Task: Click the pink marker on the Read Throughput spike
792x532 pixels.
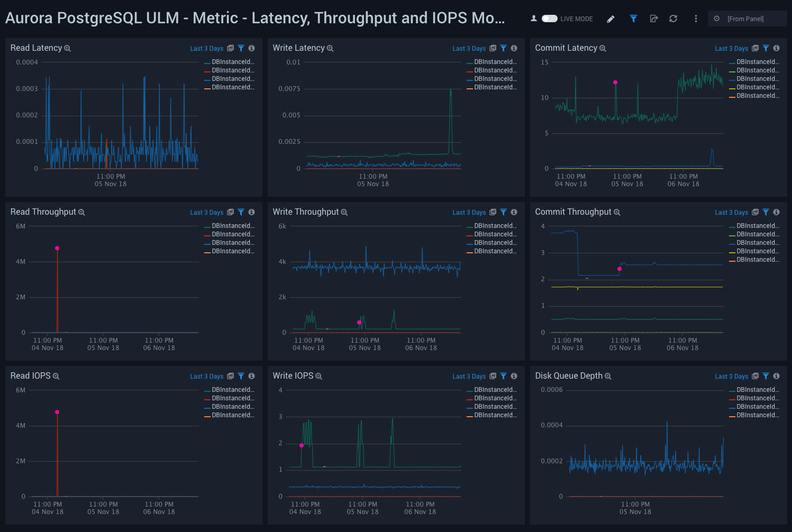Action: 57,247
